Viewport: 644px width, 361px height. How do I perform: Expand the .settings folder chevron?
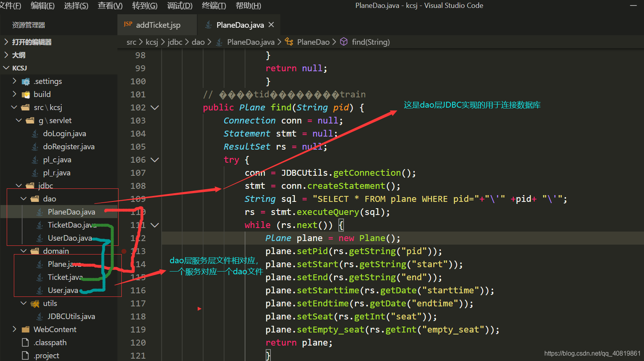tap(15, 81)
